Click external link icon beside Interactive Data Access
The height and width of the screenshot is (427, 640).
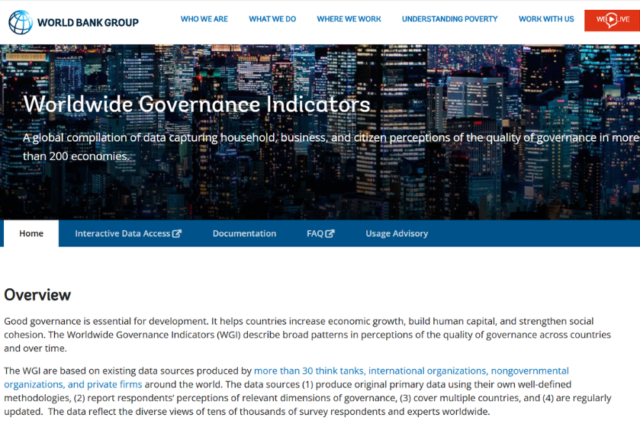[x=177, y=234]
